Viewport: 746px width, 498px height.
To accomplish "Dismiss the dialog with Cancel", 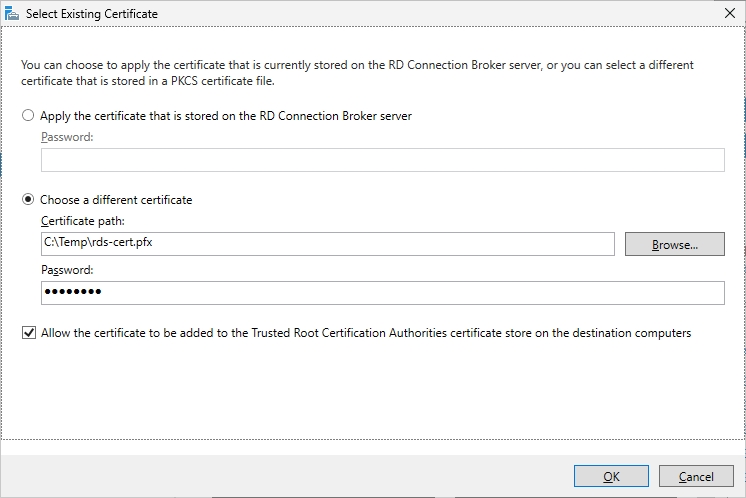I will 696,477.
